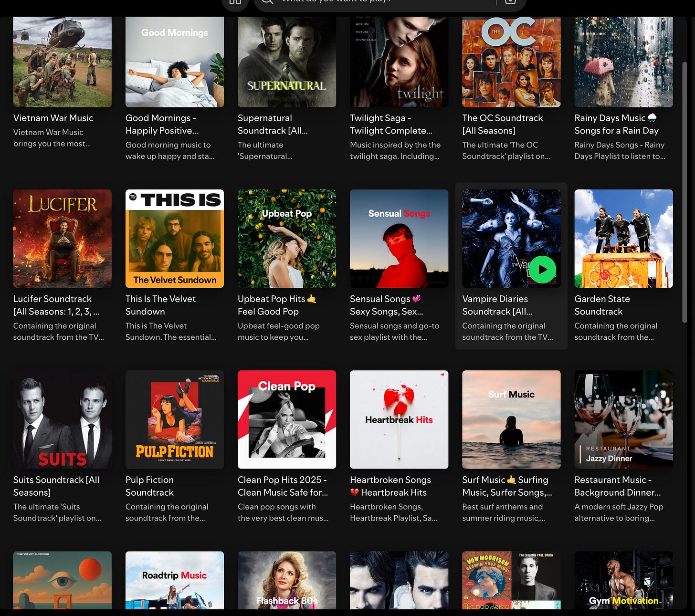Screen dimensions: 695x616
Task: Click 'Twilight Saga - Twilight Complete...' title
Action: (391, 124)
